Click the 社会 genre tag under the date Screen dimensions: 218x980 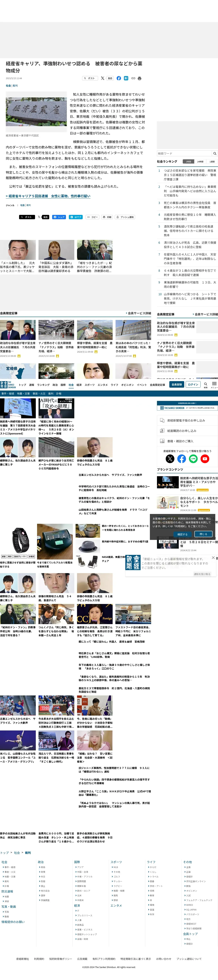[x=8, y=86]
